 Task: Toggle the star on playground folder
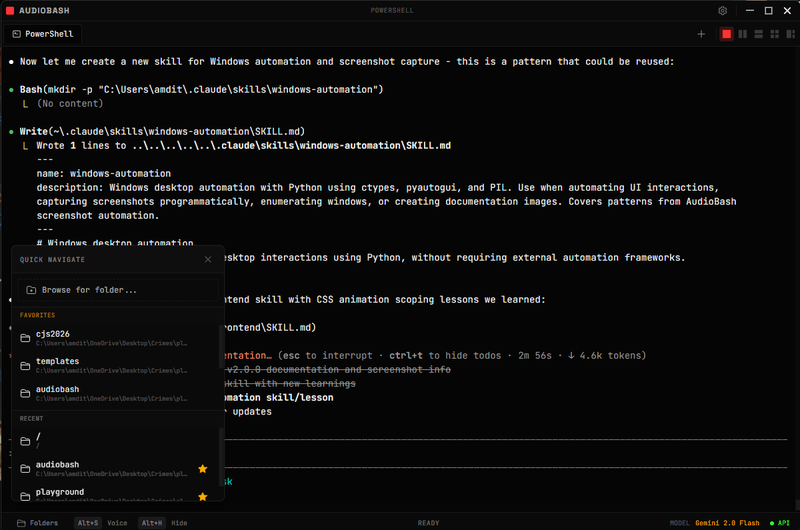point(203,496)
